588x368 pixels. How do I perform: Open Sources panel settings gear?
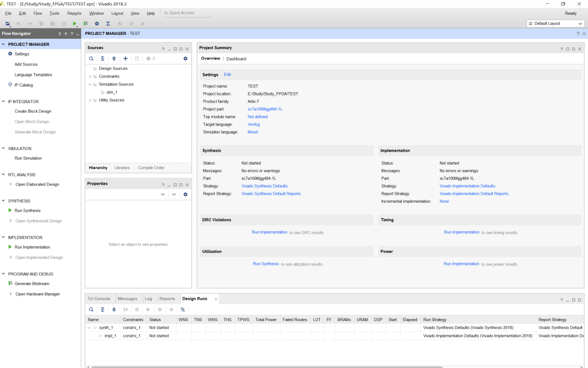185,58
